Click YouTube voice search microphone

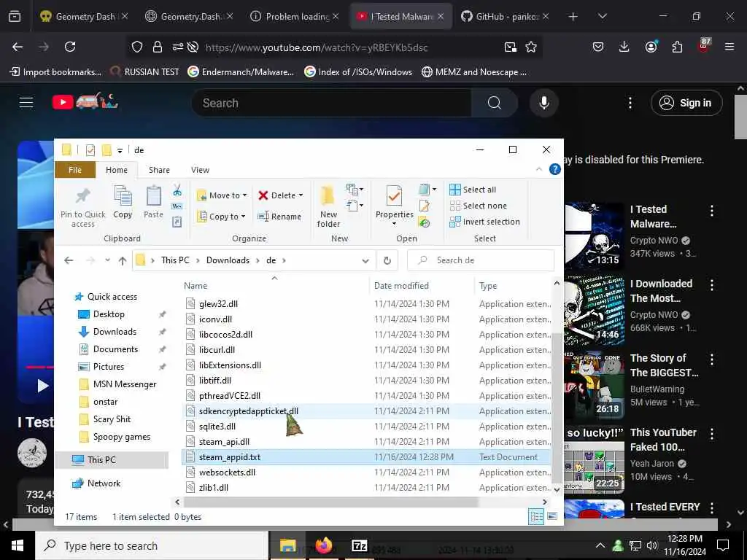(x=543, y=103)
